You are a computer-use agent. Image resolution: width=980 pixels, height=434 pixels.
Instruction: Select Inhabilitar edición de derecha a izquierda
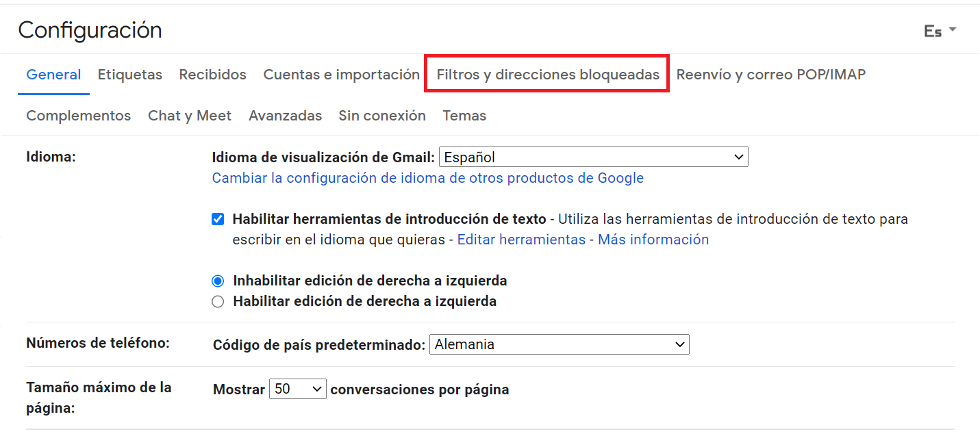coord(218,281)
